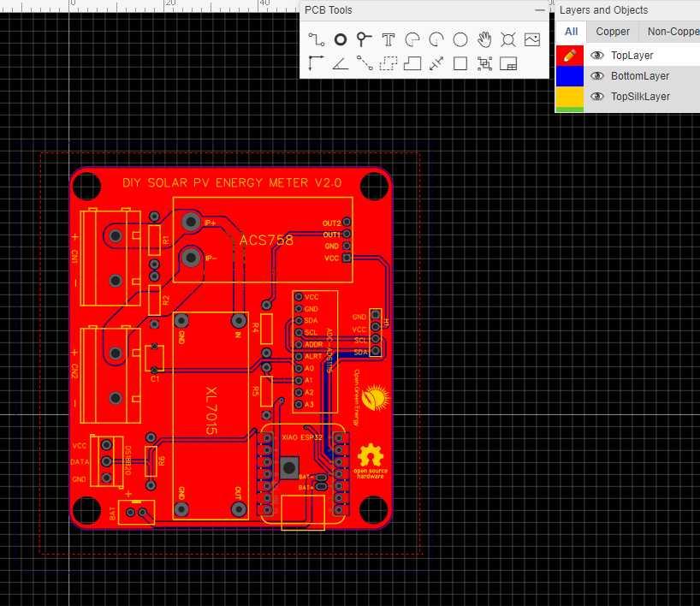This screenshot has width=700, height=606.
Task: Open the Image insert tool
Action: click(x=533, y=39)
